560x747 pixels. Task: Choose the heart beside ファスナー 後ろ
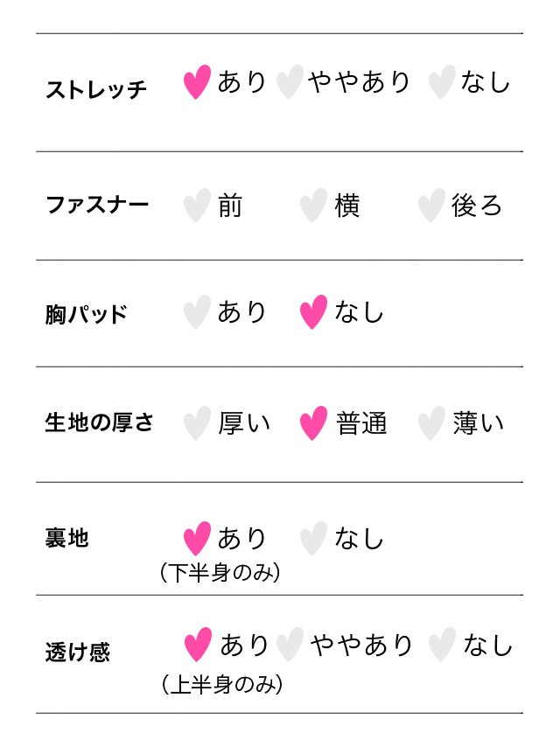coord(431,206)
